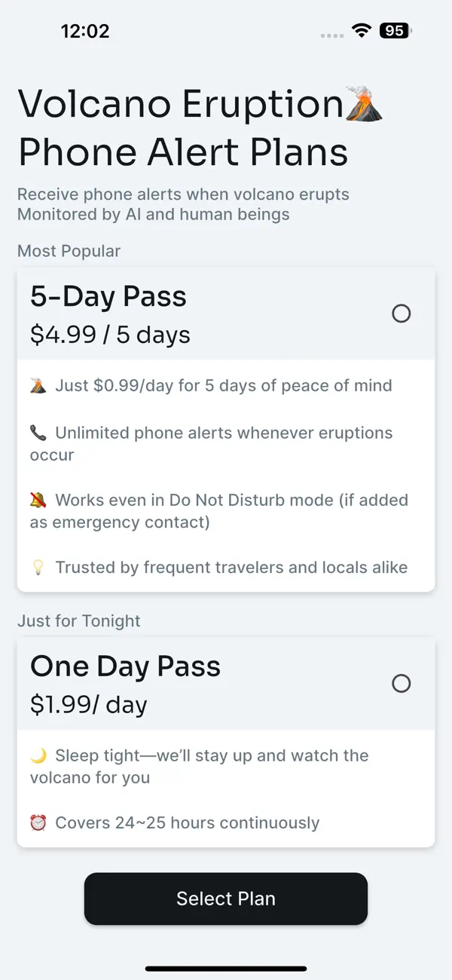The height and width of the screenshot is (980, 452).
Task: Tap the Just for Tonight label
Action: tap(79, 621)
